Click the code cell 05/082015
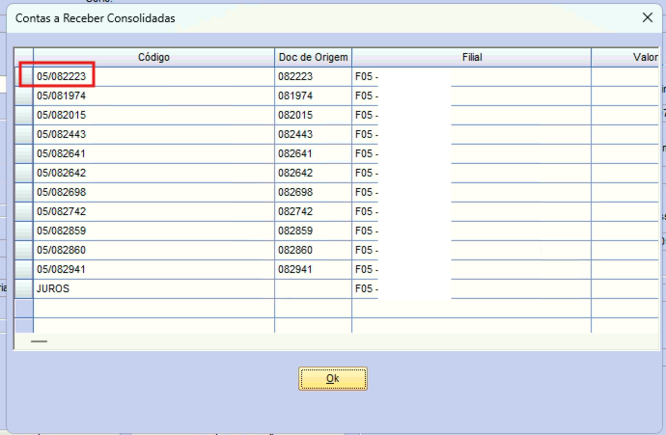 tap(154, 115)
